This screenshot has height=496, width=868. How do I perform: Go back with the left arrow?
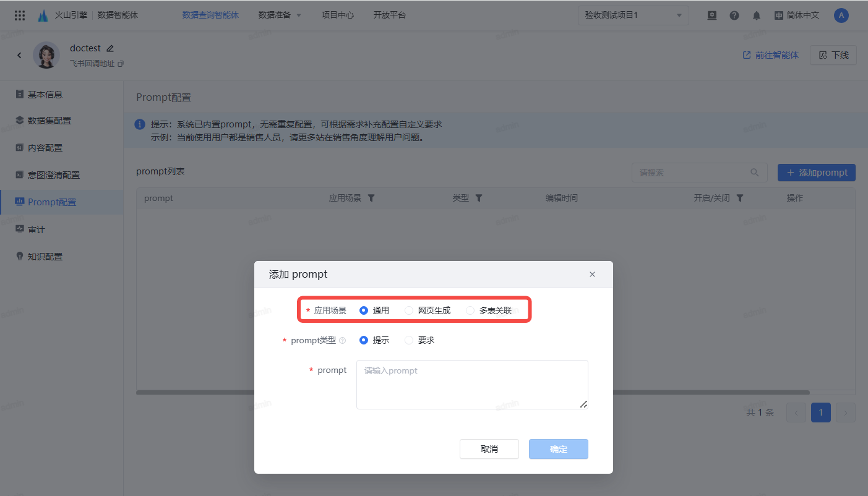[x=19, y=55]
